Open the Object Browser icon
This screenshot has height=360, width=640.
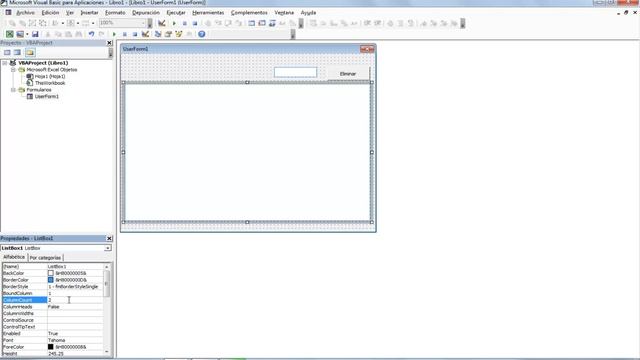pyautogui.click(x=179, y=34)
